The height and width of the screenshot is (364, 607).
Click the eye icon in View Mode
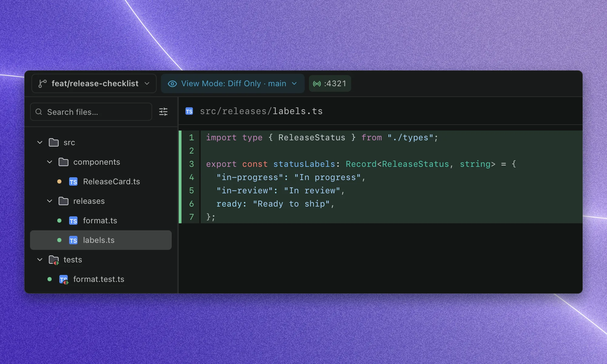pyautogui.click(x=172, y=84)
